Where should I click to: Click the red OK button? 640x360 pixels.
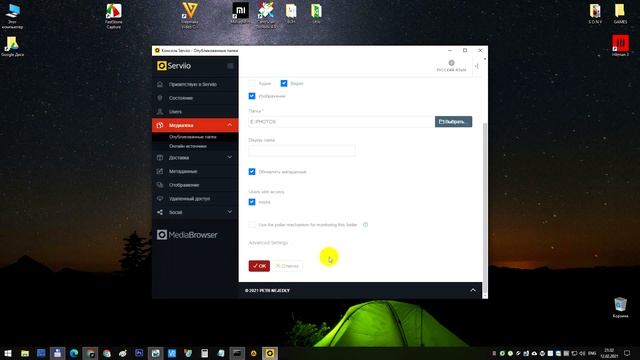pyautogui.click(x=259, y=266)
